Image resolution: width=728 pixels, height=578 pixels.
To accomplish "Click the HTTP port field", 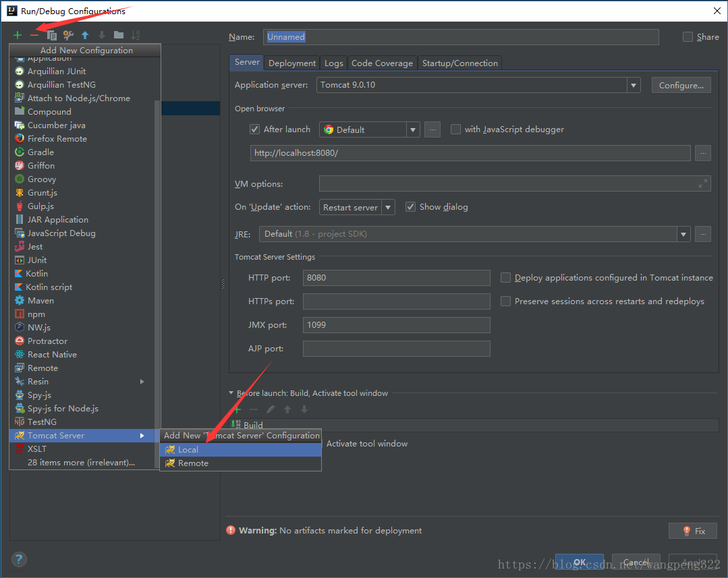I will (397, 278).
